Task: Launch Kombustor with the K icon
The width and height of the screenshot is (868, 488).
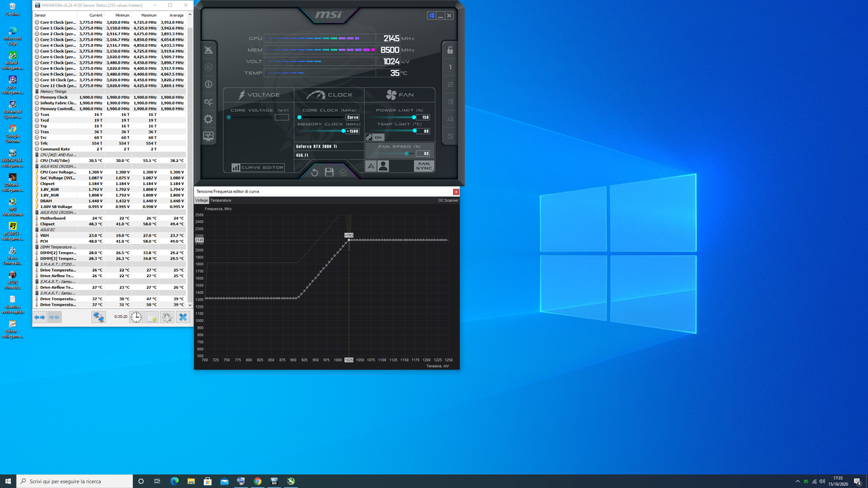Action: (x=208, y=66)
